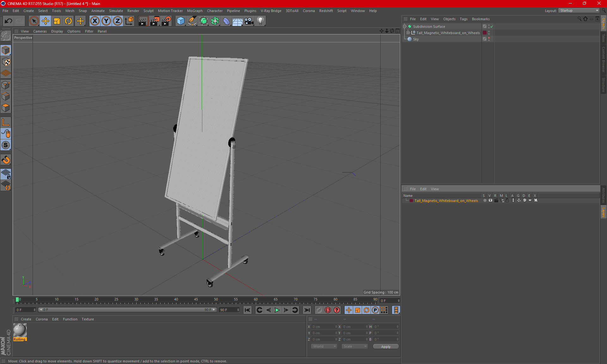Activate the Rotate tool
Viewport: 607px width, 364px height.
(x=68, y=21)
